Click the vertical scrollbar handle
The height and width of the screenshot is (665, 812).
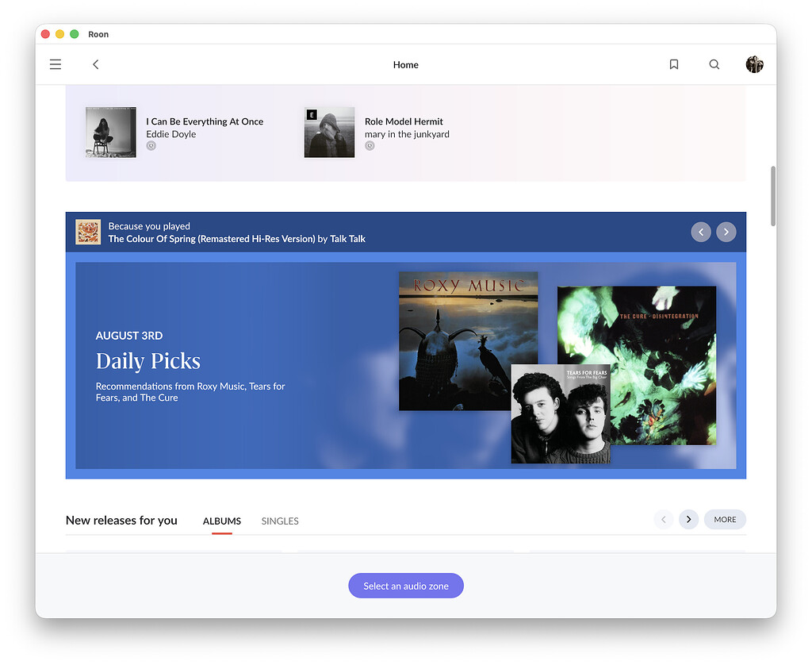tap(772, 196)
